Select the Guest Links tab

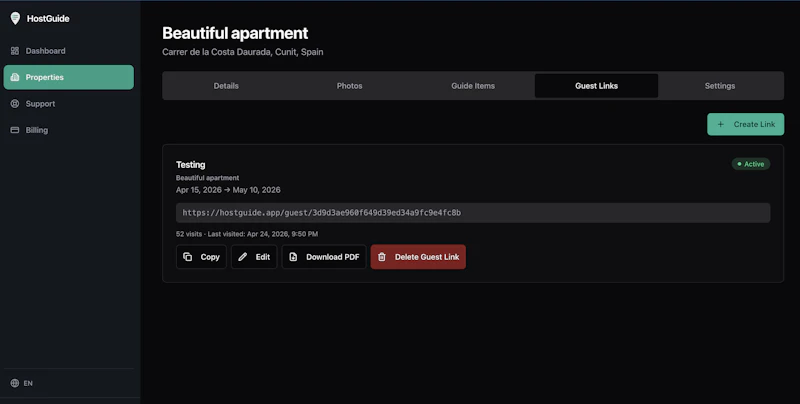[x=596, y=86]
